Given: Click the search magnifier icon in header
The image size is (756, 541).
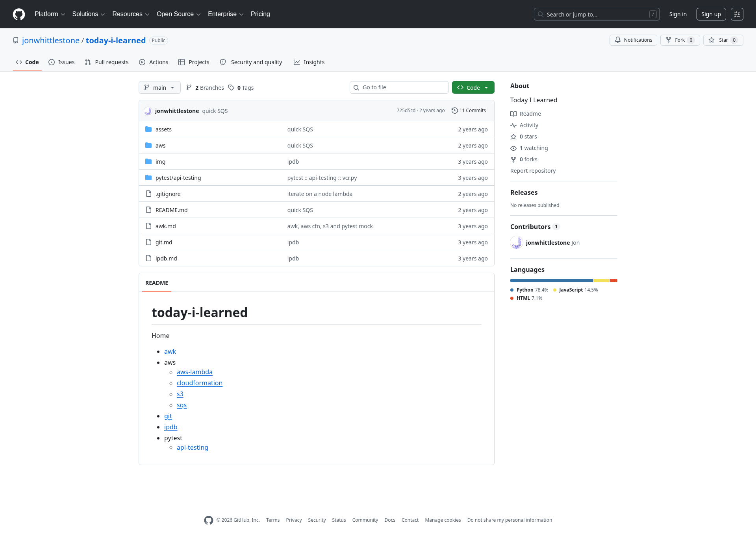Looking at the screenshot, I should (541, 14).
